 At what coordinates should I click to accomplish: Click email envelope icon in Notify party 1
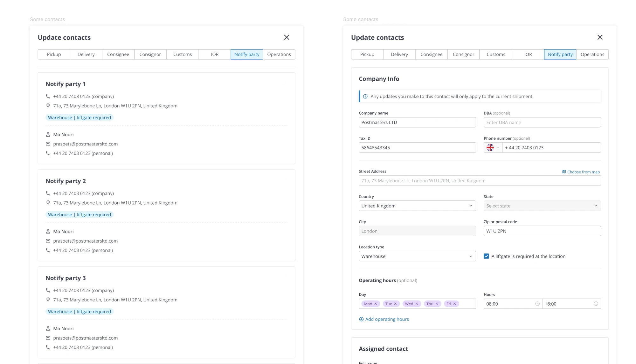(48, 144)
